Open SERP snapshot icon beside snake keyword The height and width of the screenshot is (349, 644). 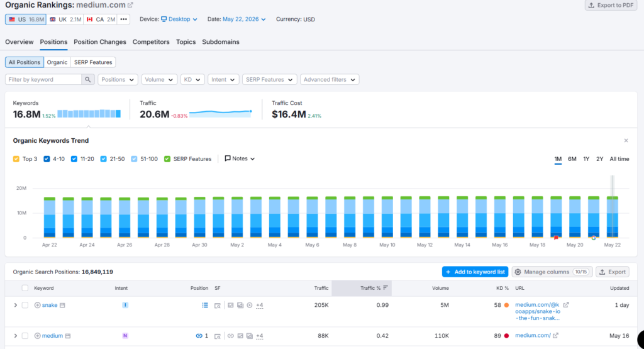point(62,305)
